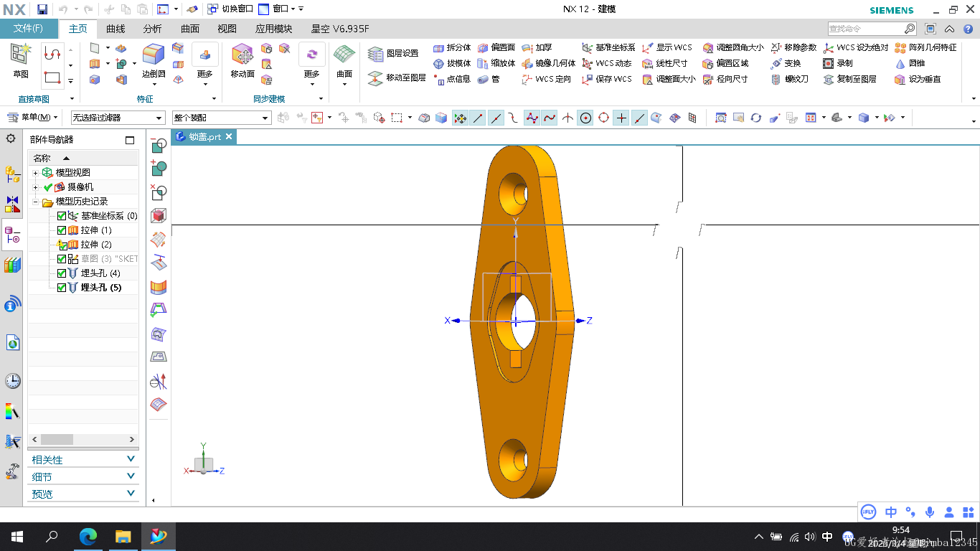Image resolution: width=980 pixels, height=551 pixels.
Task: Click the 部件导航器 horizontal scrollbar
Action: click(x=83, y=439)
